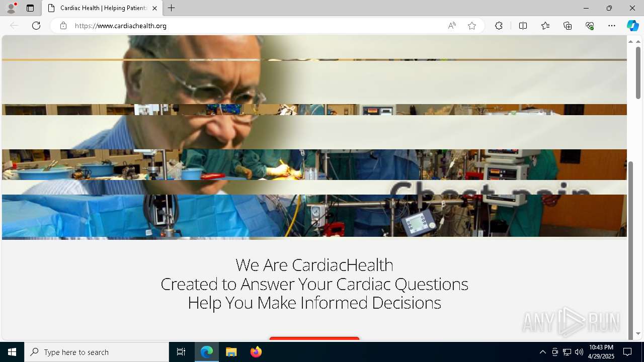Click the 'We Are CardiacHealth' heading
644x362 pixels.
pyautogui.click(x=314, y=265)
